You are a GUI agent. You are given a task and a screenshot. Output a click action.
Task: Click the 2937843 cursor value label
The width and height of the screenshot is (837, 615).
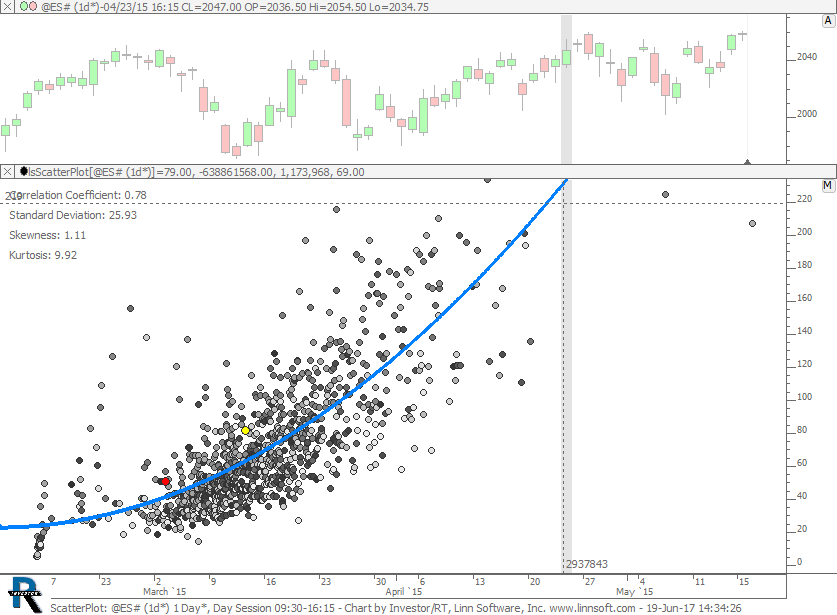coord(586,564)
